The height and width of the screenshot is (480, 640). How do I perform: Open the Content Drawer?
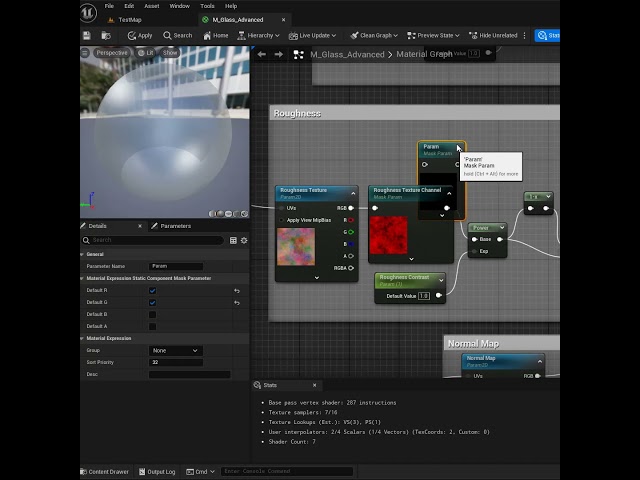pyautogui.click(x=105, y=471)
